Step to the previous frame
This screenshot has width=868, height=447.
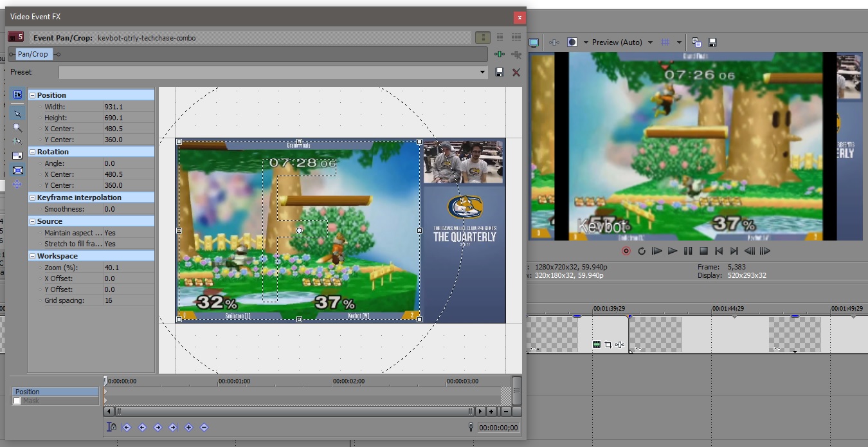tap(750, 251)
